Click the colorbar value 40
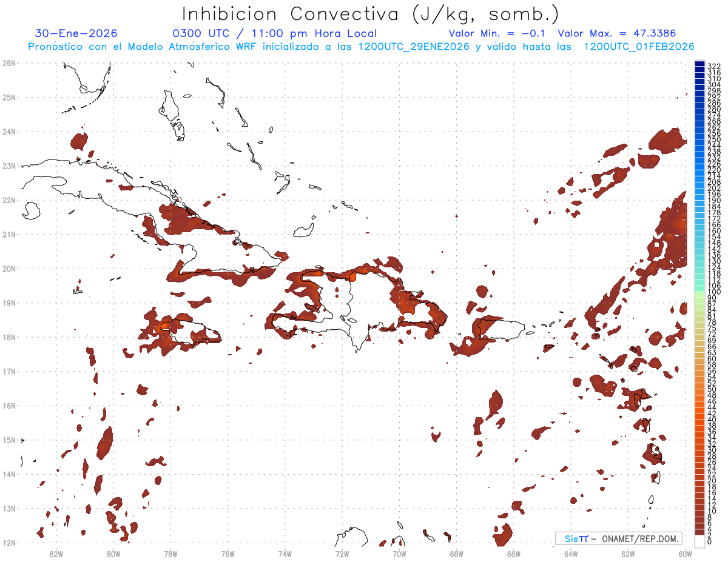Viewport: 728px width, 562px height. pos(712,420)
